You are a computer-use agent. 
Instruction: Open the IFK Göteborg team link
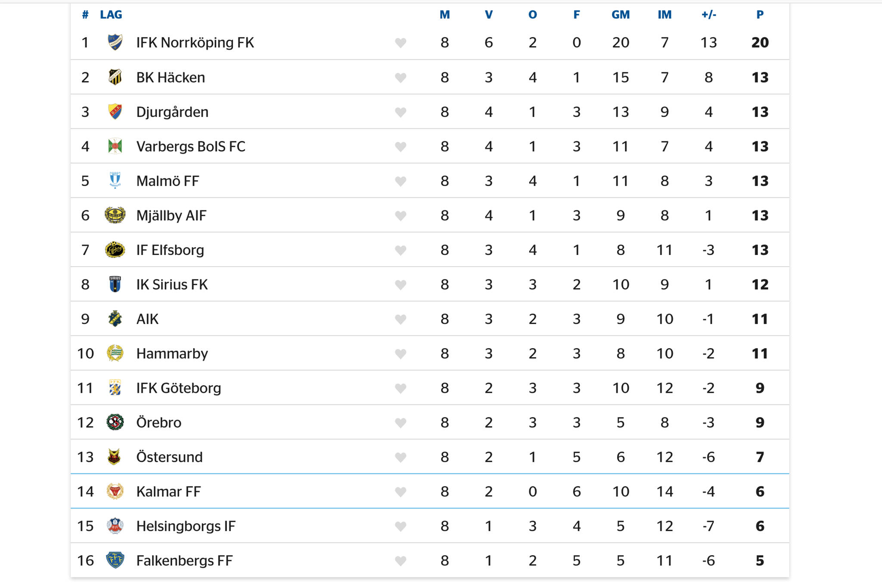pyautogui.click(x=179, y=388)
